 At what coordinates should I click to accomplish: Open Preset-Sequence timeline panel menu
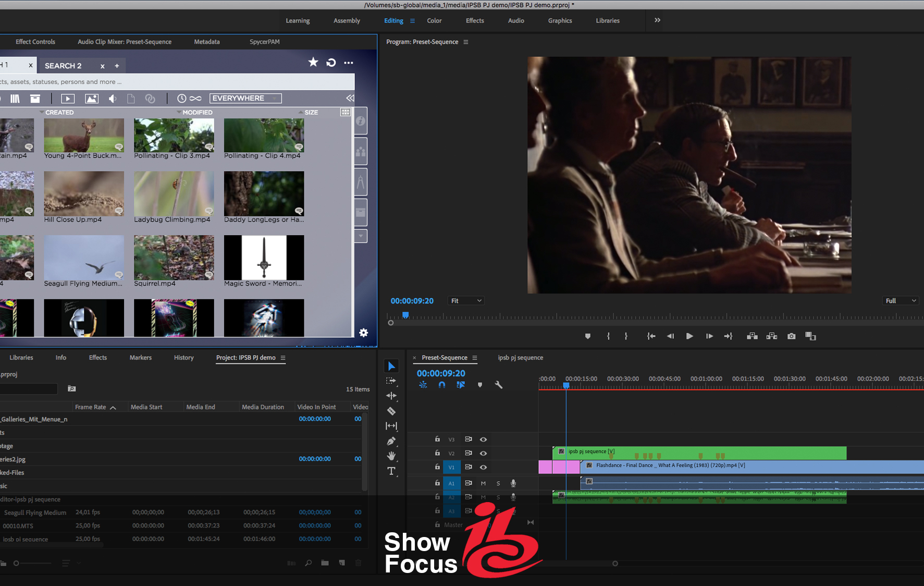point(475,358)
